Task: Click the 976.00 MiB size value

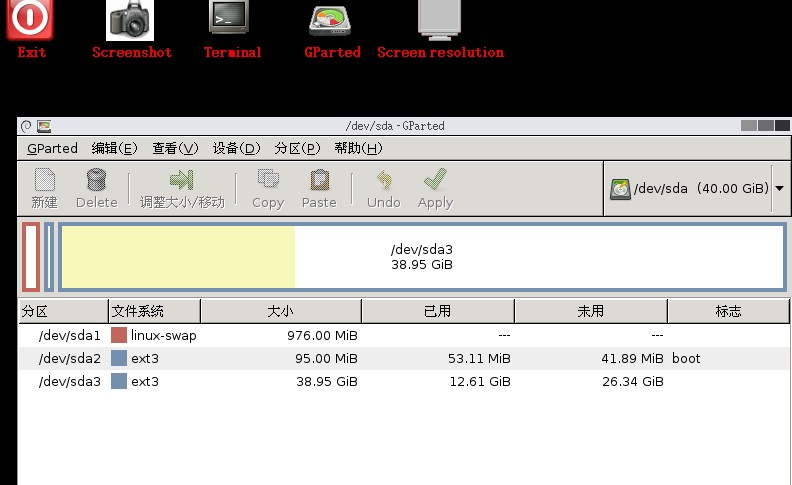Action: click(322, 335)
